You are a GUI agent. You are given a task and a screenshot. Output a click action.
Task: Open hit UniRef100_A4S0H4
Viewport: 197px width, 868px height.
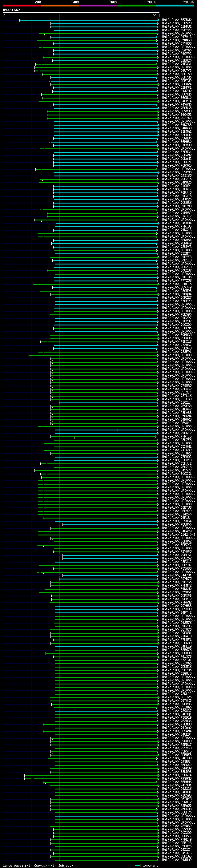(x=177, y=223)
